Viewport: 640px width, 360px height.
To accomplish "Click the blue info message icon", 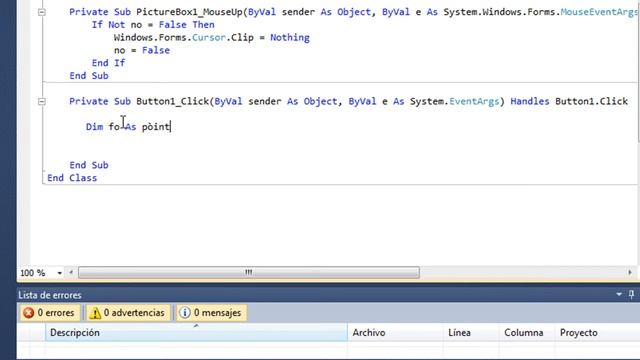I will [x=185, y=313].
